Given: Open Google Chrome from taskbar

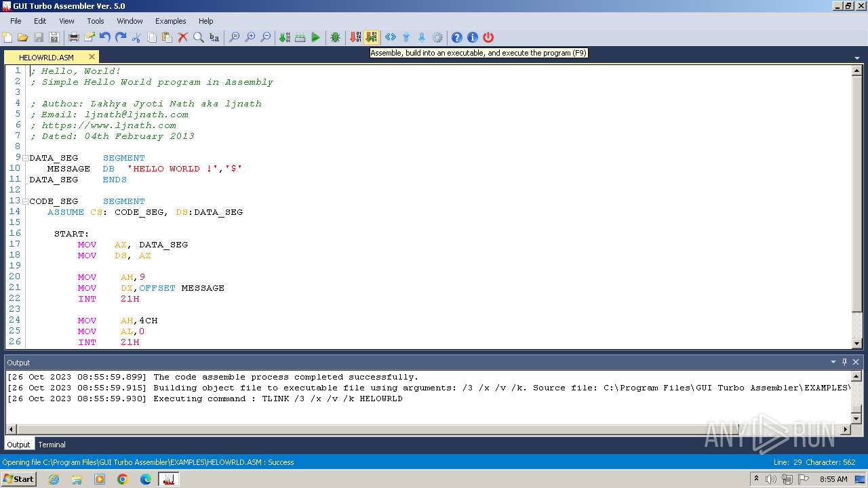Looking at the screenshot, I should 123,479.
